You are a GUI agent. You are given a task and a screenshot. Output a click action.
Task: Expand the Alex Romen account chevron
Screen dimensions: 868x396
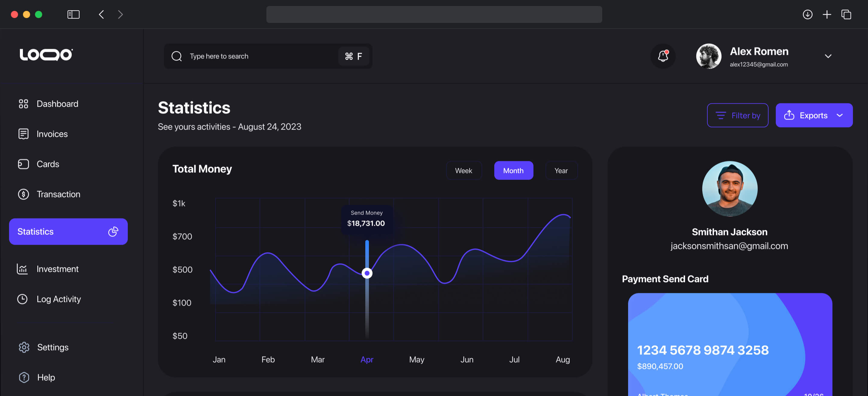828,56
